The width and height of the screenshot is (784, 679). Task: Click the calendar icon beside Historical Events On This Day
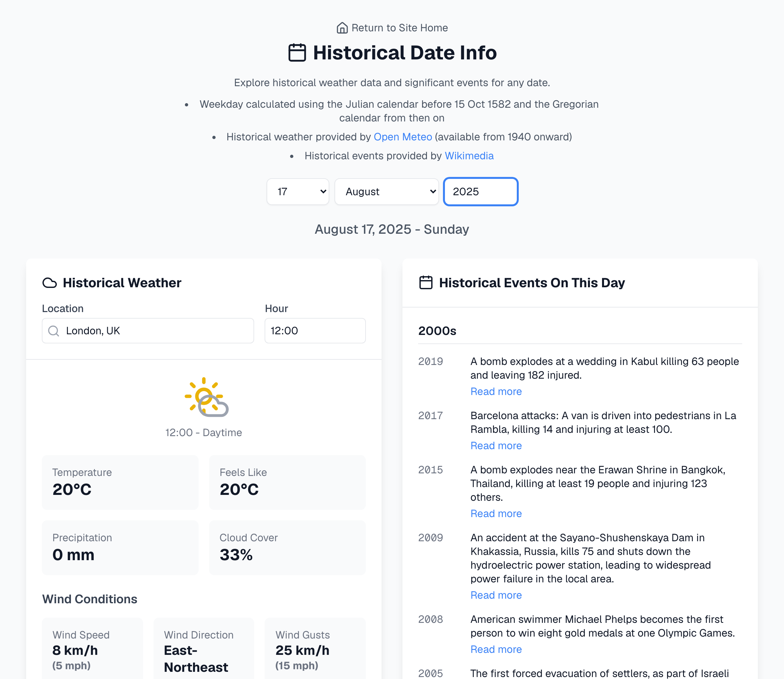point(426,283)
